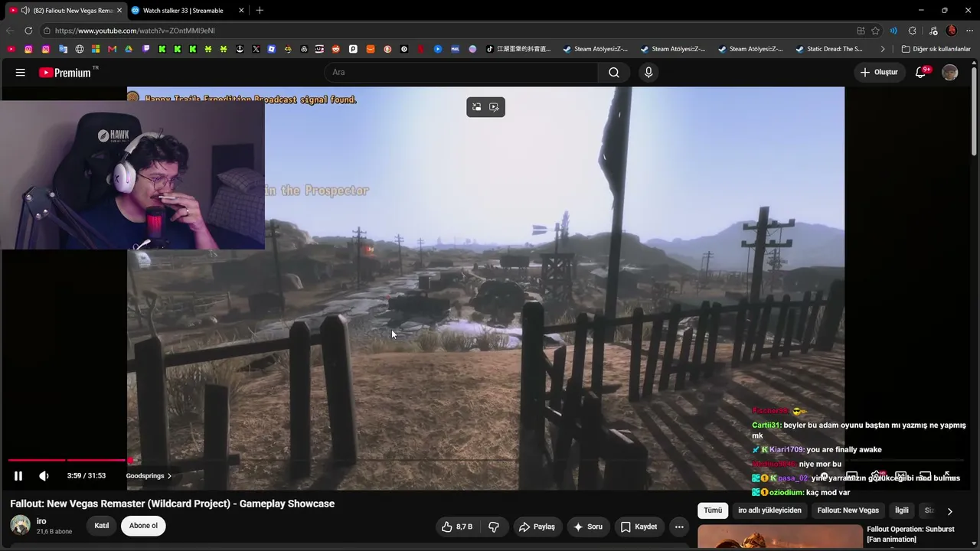Open the Reddit bookmark icon

336,49
